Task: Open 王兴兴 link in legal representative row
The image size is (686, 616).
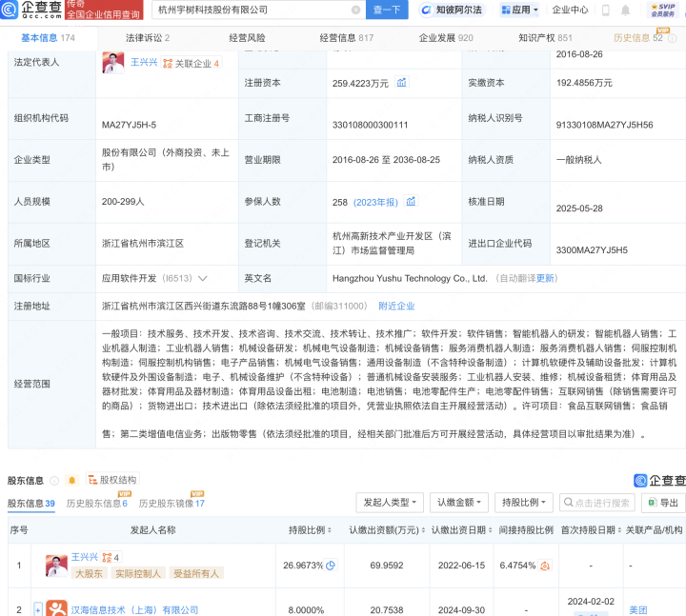Action: tap(144, 62)
